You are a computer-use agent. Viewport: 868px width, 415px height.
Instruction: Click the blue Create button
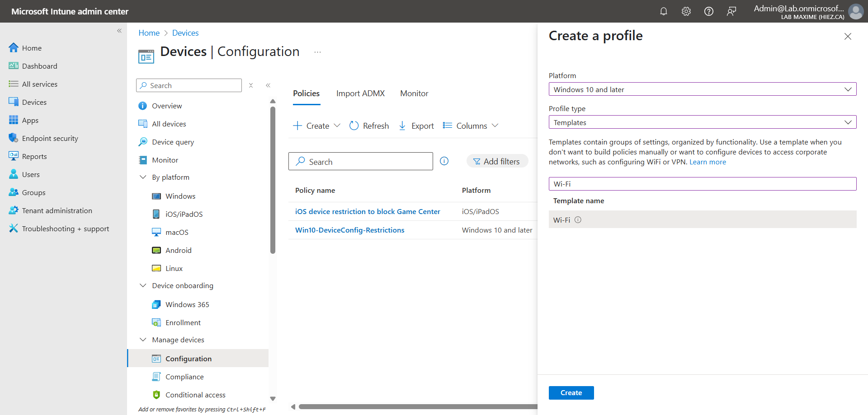point(571,393)
